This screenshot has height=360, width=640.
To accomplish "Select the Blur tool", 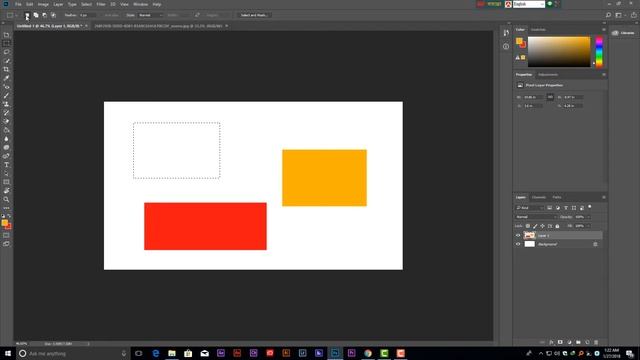I will 6,139.
